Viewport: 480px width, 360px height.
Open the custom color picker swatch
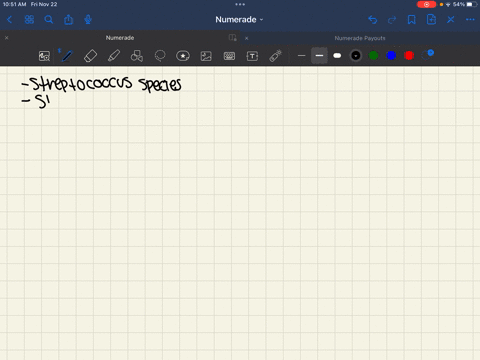(x=428, y=55)
